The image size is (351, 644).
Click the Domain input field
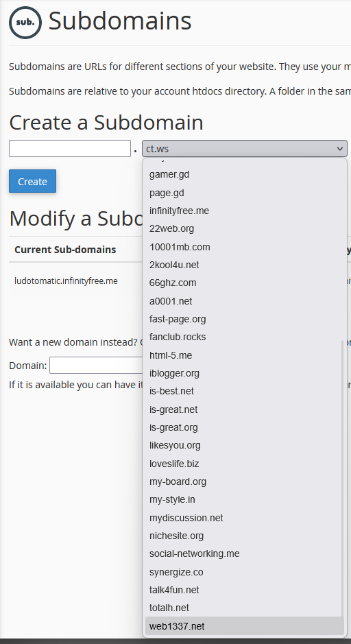coord(96,365)
